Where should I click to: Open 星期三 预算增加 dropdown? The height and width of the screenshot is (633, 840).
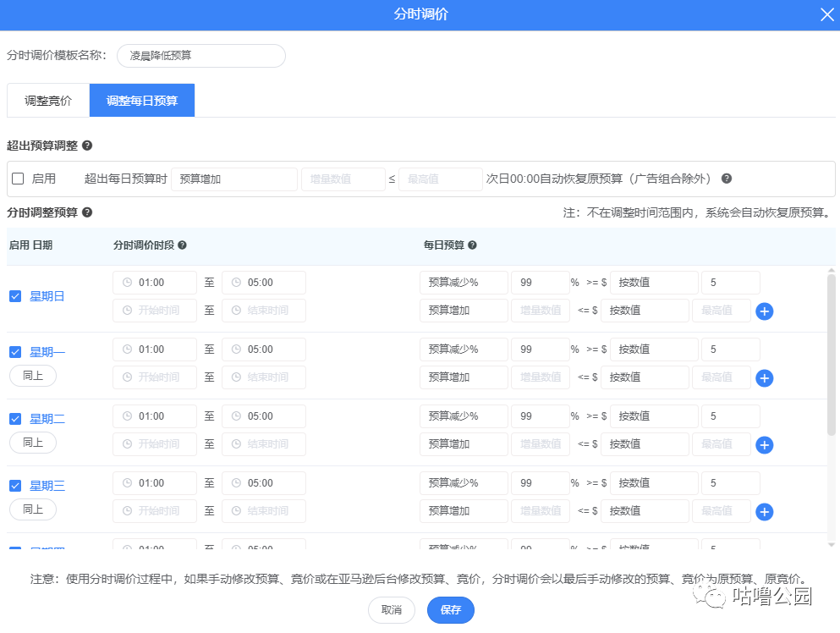(464, 511)
